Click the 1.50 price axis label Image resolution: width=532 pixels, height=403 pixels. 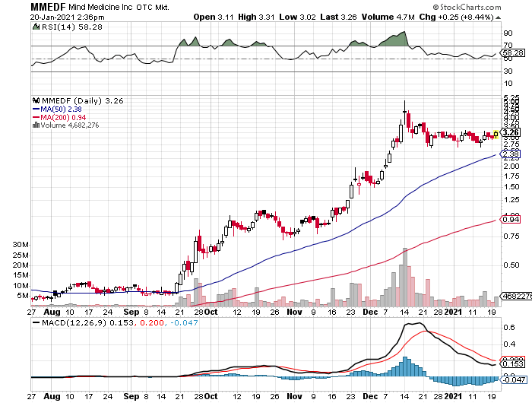click(511, 187)
